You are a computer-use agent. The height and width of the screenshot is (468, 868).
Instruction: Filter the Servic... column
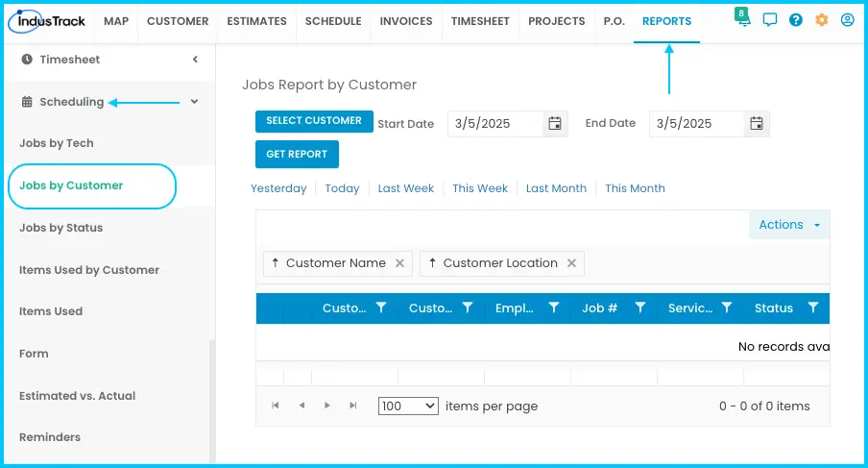tap(726, 308)
